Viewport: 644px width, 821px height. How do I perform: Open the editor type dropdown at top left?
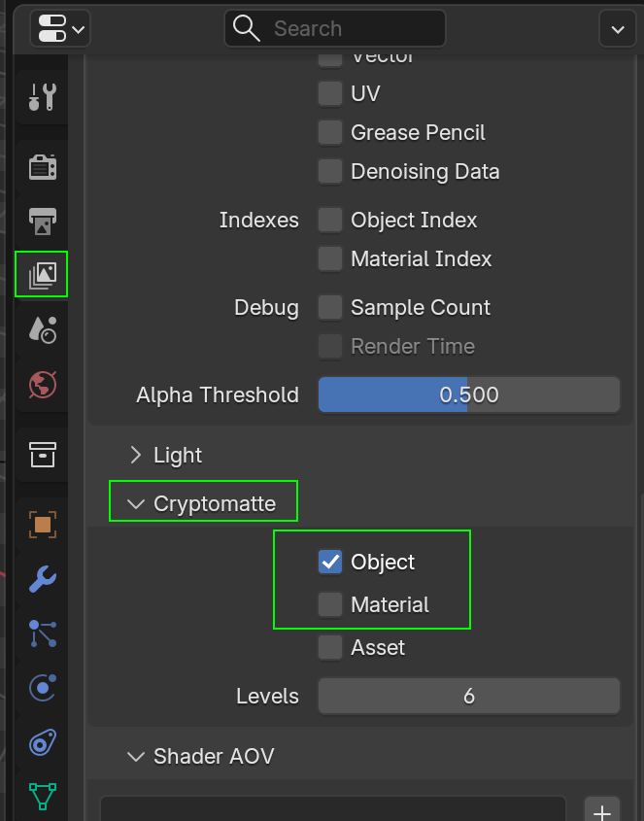point(59,28)
